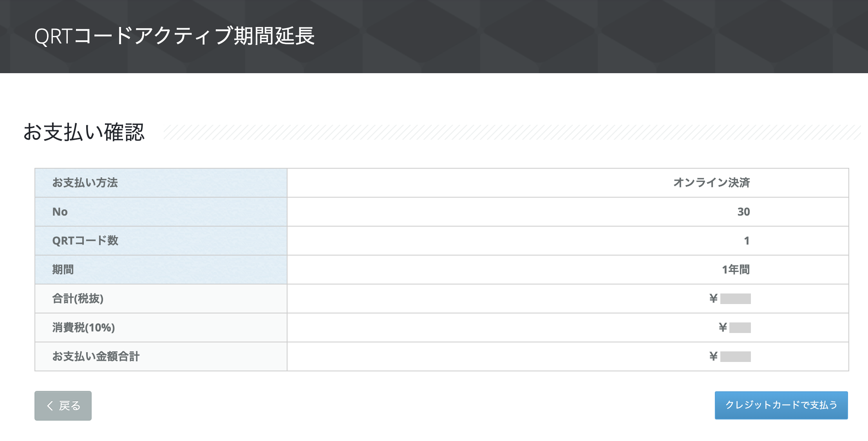
Task: Click the QRTコードアクティブ期間延長 page title
Action: [174, 36]
